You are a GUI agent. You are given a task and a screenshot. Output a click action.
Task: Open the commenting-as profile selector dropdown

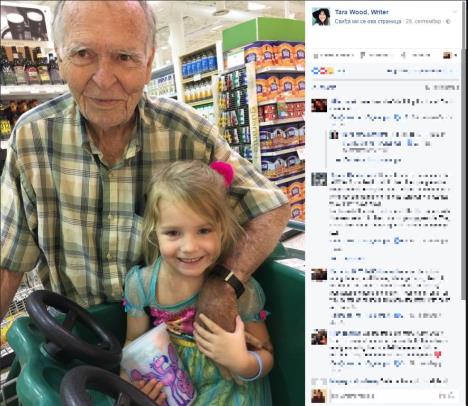click(450, 55)
